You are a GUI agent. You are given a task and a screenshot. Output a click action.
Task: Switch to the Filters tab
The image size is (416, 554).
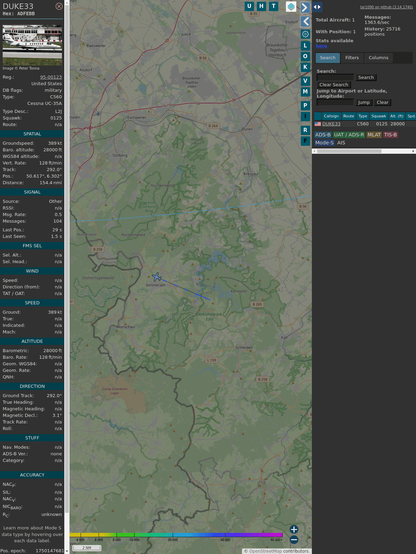click(352, 58)
